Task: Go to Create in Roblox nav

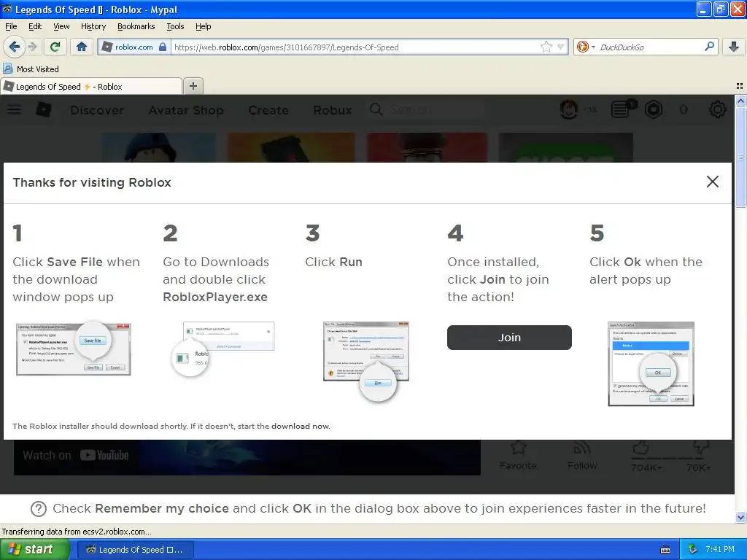Action: [x=268, y=110]
